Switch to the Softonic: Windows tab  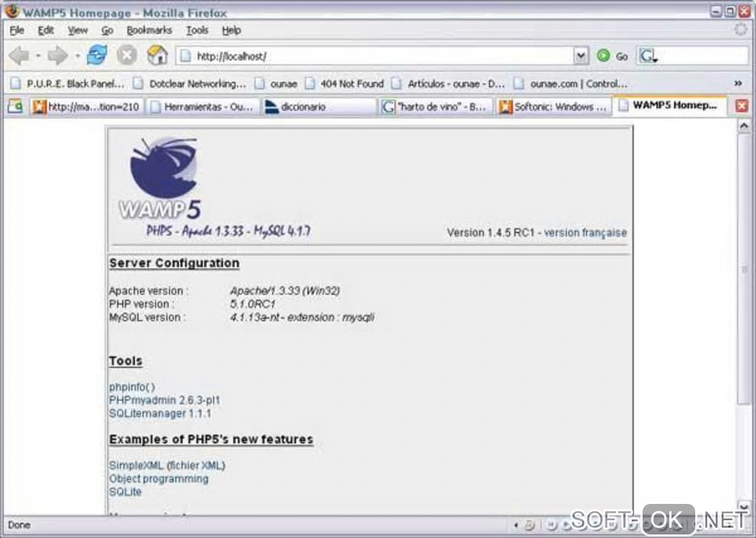click(x=553, y=107)
